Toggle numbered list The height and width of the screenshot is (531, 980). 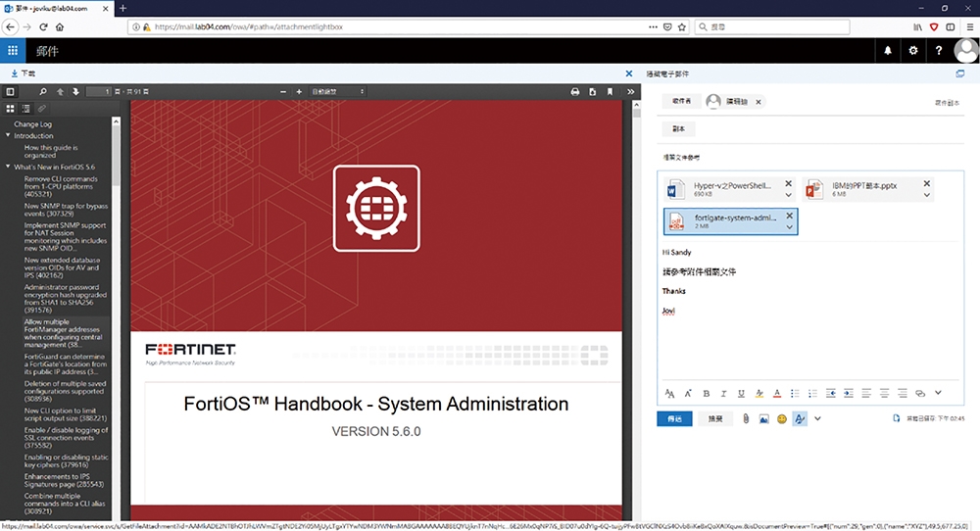coord(812,394)
